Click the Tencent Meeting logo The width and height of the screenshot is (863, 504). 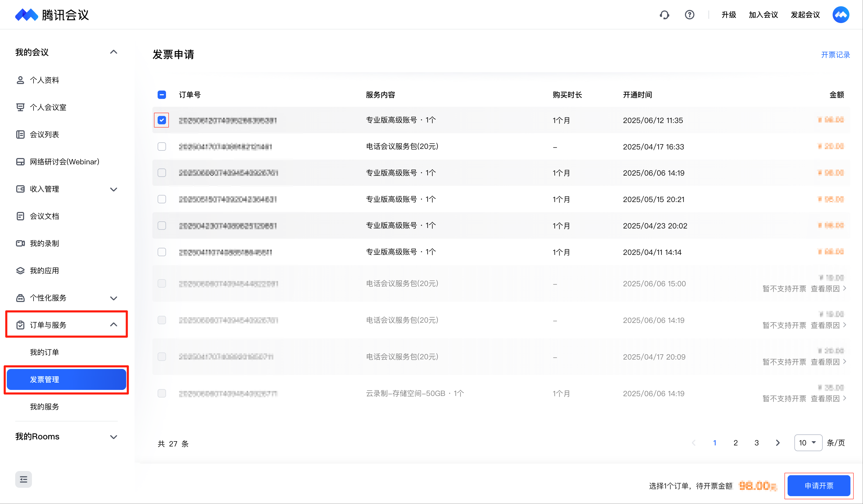[52, 15]
